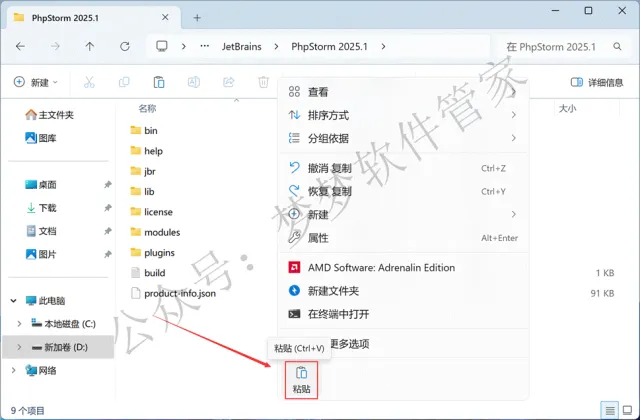Open Documents (文档) quick access
The image size is (640, 420).
tap(41, 231)
